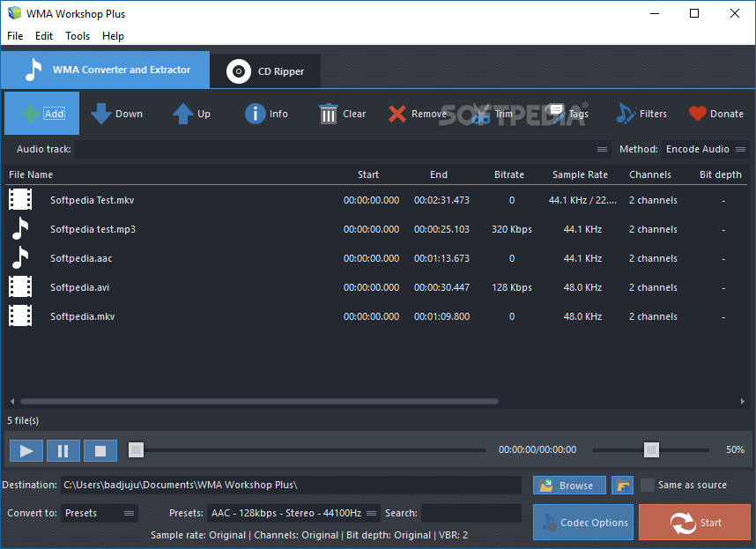756x549 pixels.
Task: Select the WMA Converter and Extractor tab
Action: (105, 70)
